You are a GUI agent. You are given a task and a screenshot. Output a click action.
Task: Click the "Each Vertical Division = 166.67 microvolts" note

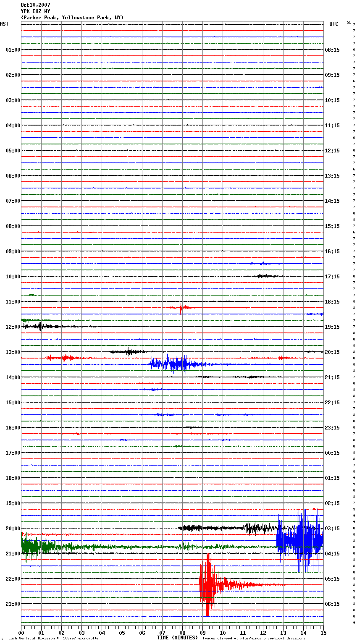click(53, 638)
